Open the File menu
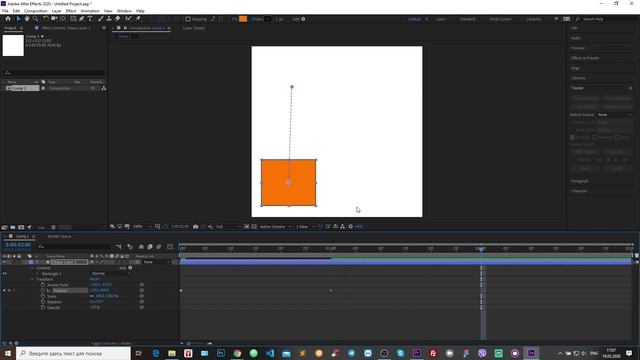The height and width of the screenshot is (360, 640). [x=5, y=11]
